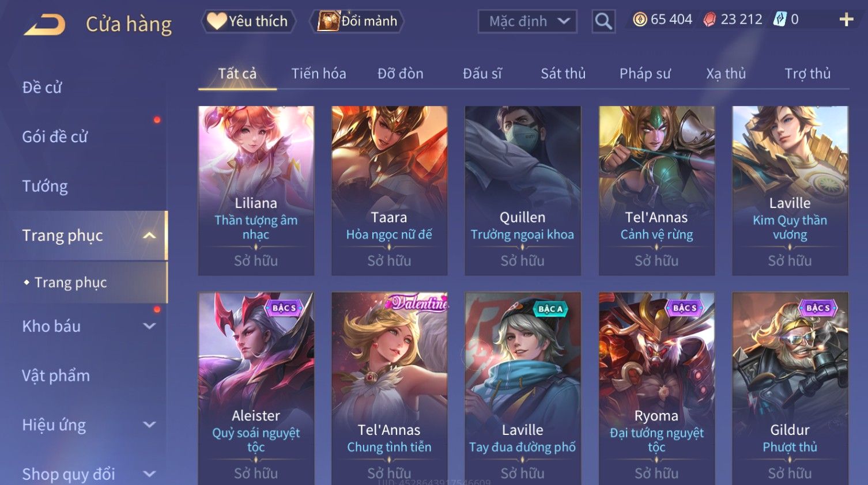Image resolution: width=868 pixels, height=485 pixels.
Task: Select the Tiến hóa tab
Action: coord(319,74)
